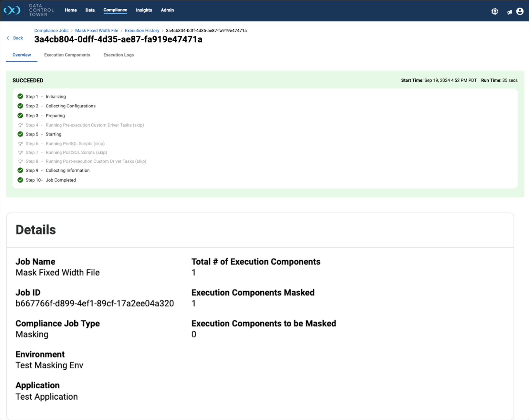Open Mask Fixed Width File breadcrumb link
Image resolution: width=529 pixels, height=420 pixels.
point(97,31)
